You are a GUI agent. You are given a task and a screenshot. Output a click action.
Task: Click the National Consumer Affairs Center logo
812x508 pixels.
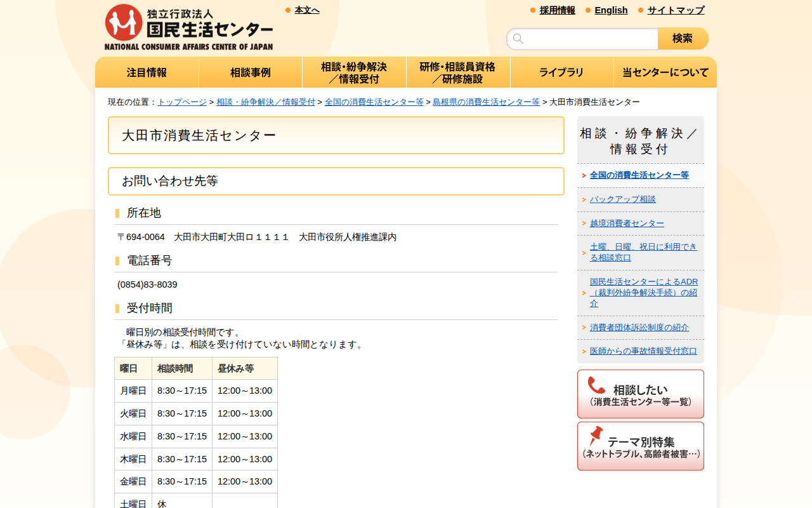click(x=188, y=27)
